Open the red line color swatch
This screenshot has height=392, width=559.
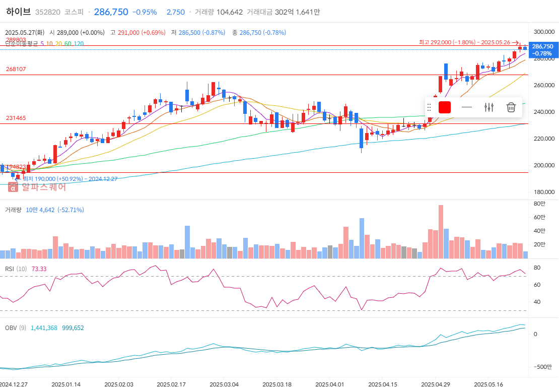tap(445, 107)
